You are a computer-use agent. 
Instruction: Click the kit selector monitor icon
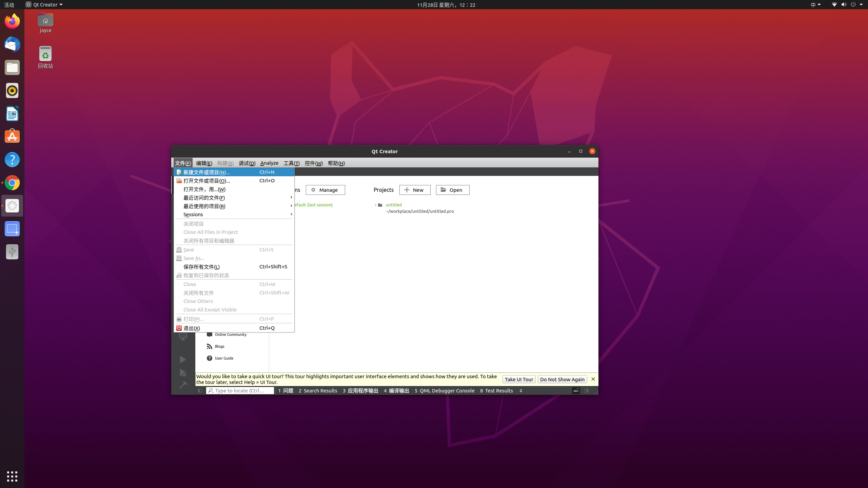[183, 336]
